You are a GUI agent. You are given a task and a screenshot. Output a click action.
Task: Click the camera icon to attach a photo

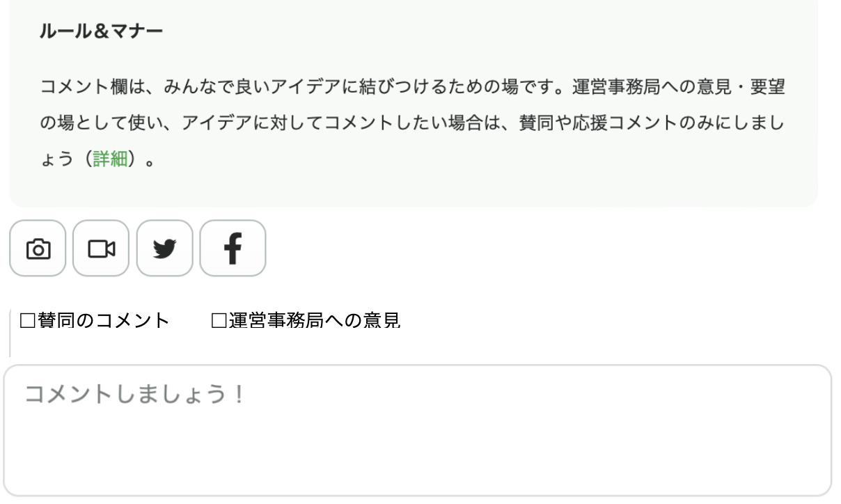pyautogui.click(x=38, y=249)
